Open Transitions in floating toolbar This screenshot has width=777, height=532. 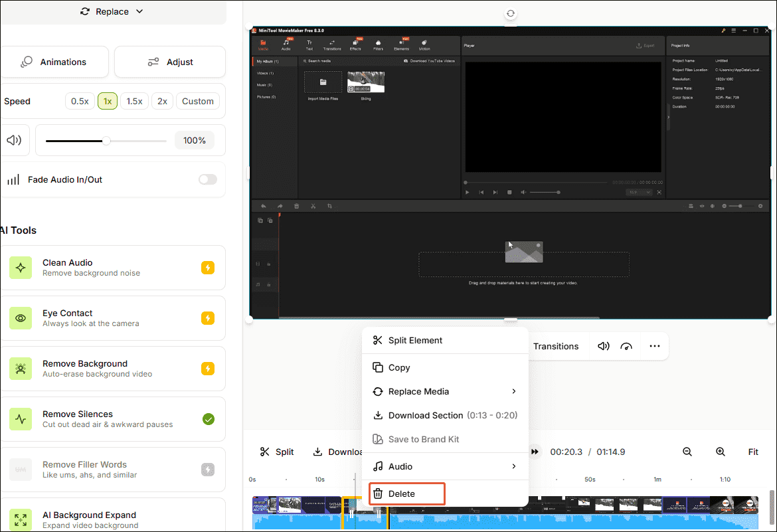pos(555,346)
